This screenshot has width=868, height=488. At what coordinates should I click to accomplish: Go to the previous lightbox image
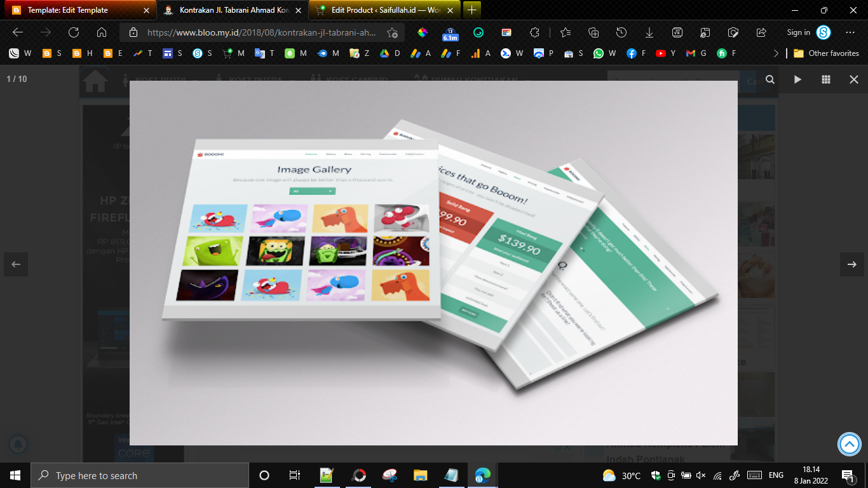point(16,264)
